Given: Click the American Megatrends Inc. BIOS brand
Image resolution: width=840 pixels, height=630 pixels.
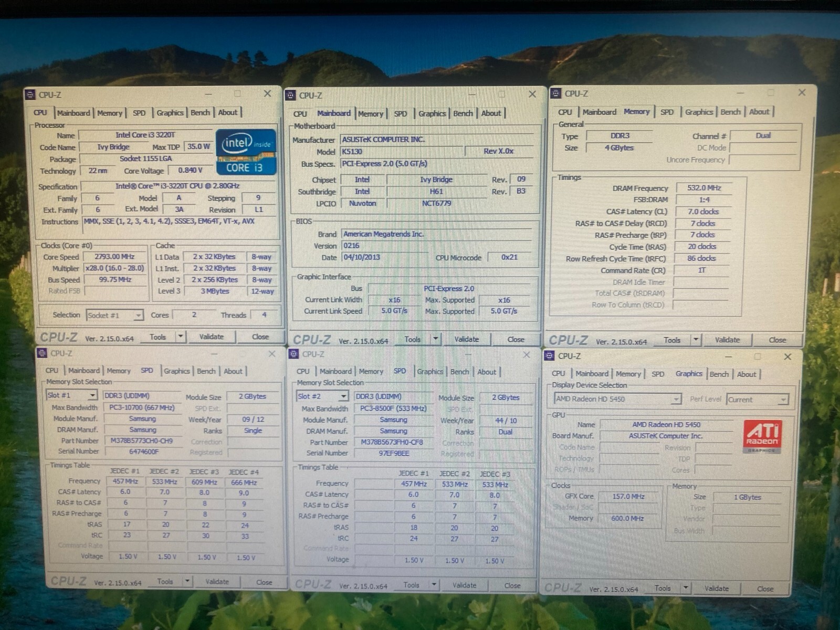Looking at the screenshot, I should [436, 234].
